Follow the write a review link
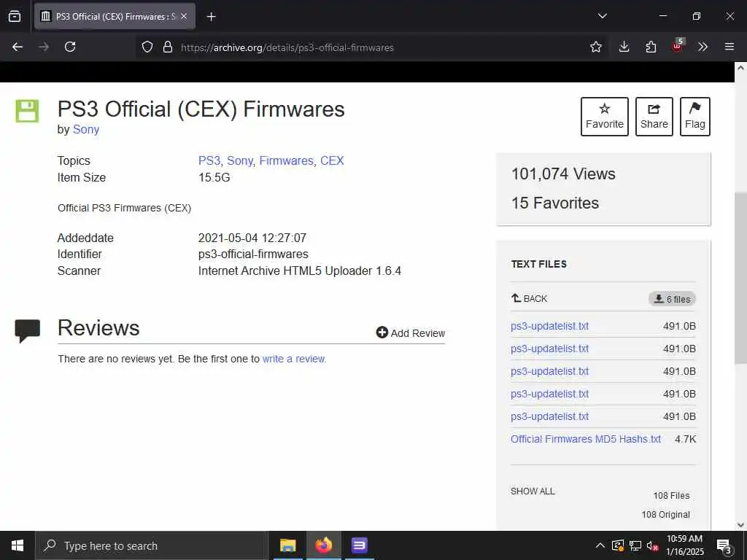This screenshot has height=560, width=747. pos(294,359)
